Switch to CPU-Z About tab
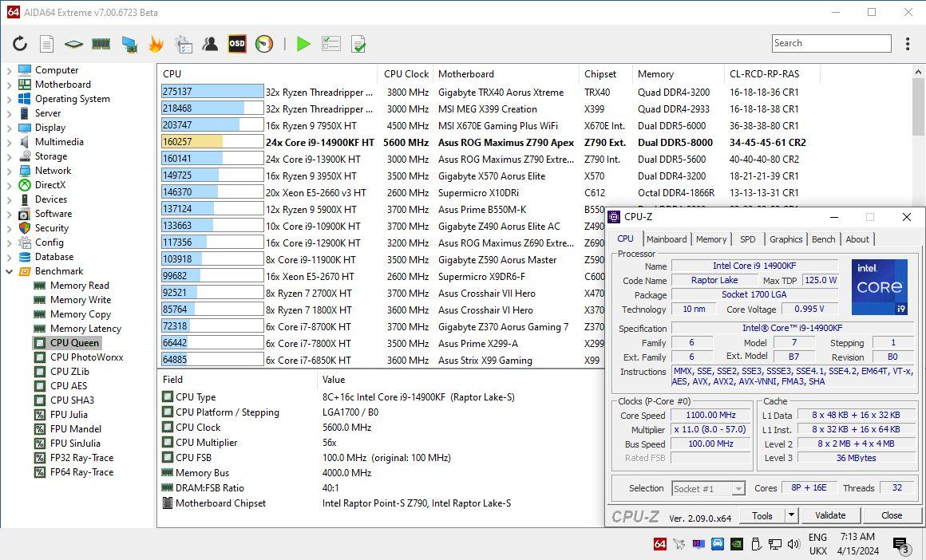This screenshot has width=926, height=560. pyautogui.click(x=857, y=239)
